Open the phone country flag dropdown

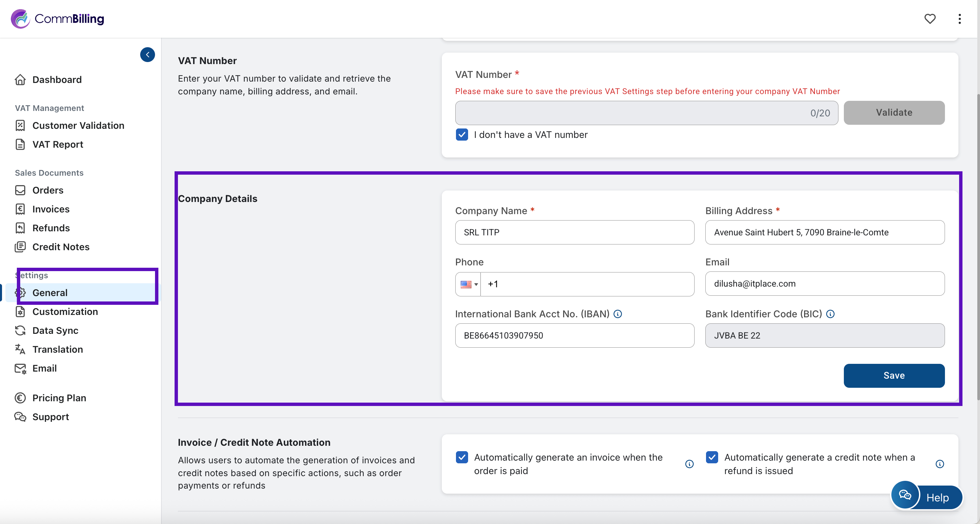coord(469,284)
